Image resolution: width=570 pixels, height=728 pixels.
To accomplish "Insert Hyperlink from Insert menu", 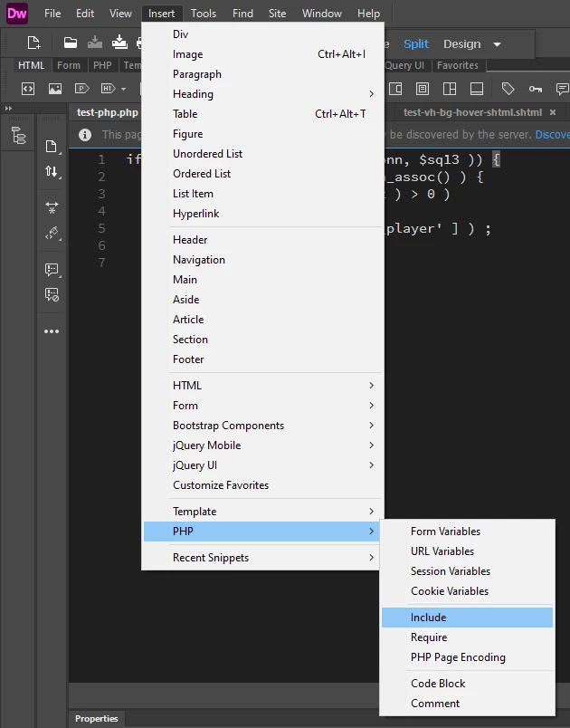I will [x=262, y=214].
